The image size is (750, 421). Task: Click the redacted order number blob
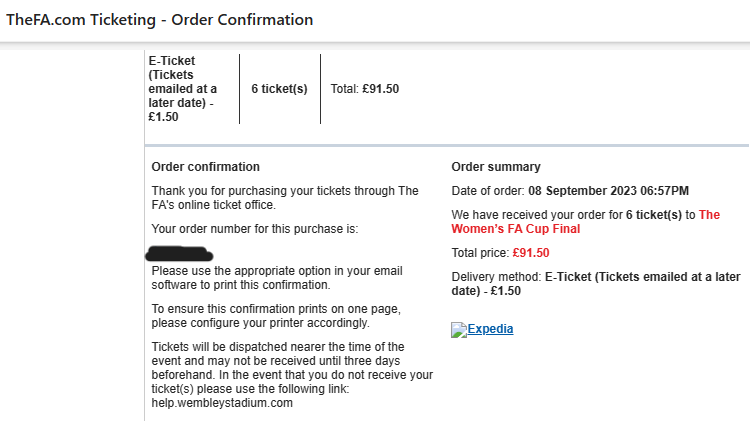click(179, 254)
